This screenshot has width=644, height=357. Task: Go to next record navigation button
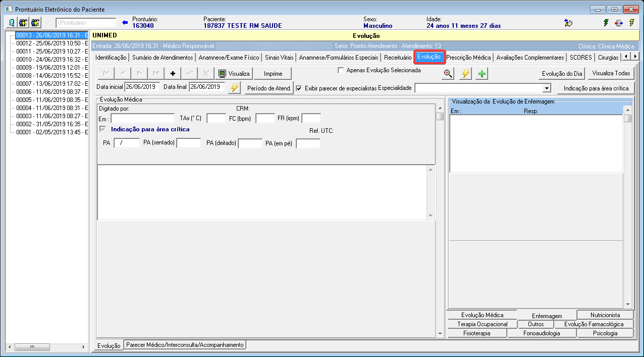(140, 73)
